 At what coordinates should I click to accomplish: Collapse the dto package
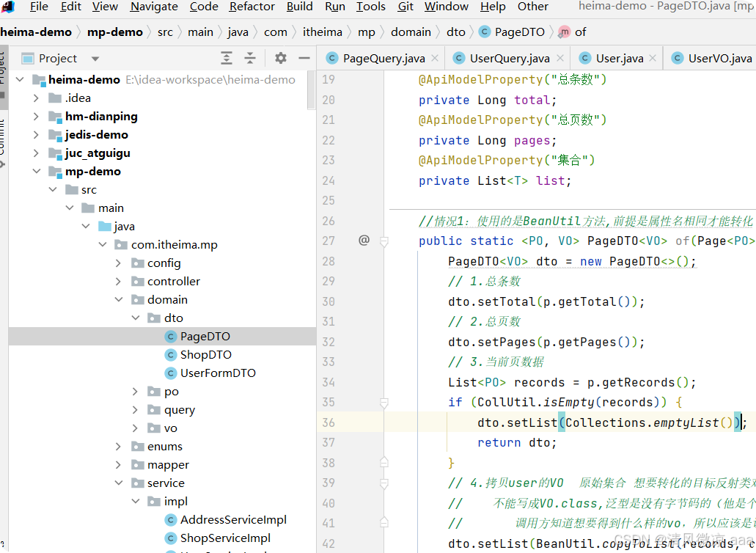tap(136, 318)
